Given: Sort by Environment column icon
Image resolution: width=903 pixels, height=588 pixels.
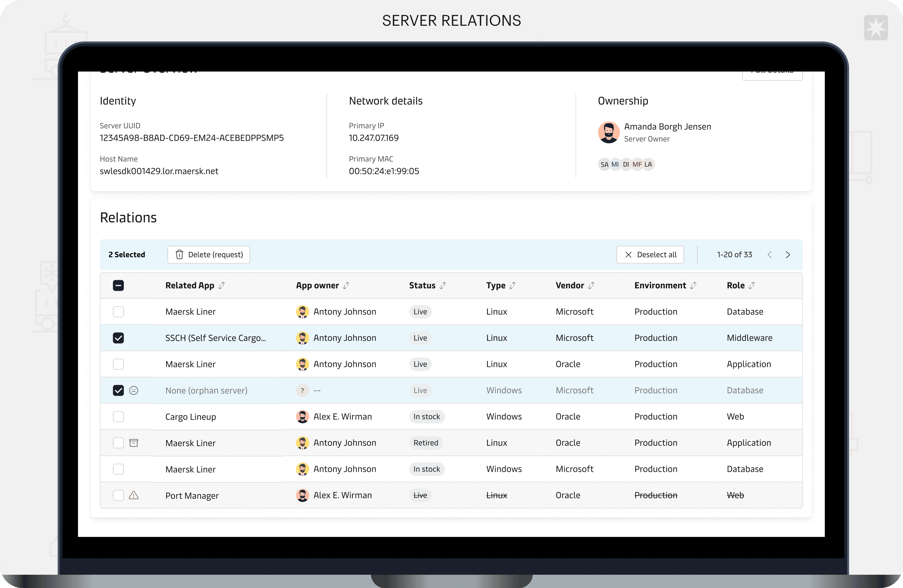Looking at the screenshot, I should [693, 285].
